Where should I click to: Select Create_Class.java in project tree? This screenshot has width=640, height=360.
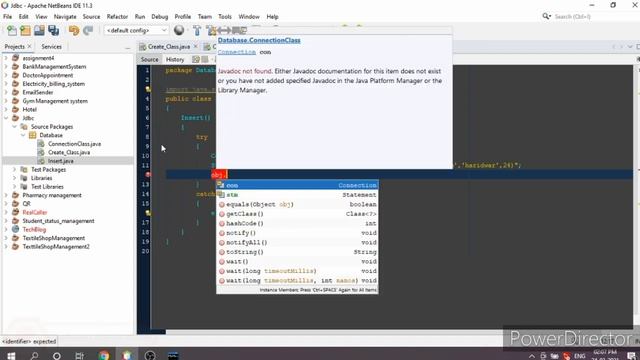point(69,152)
